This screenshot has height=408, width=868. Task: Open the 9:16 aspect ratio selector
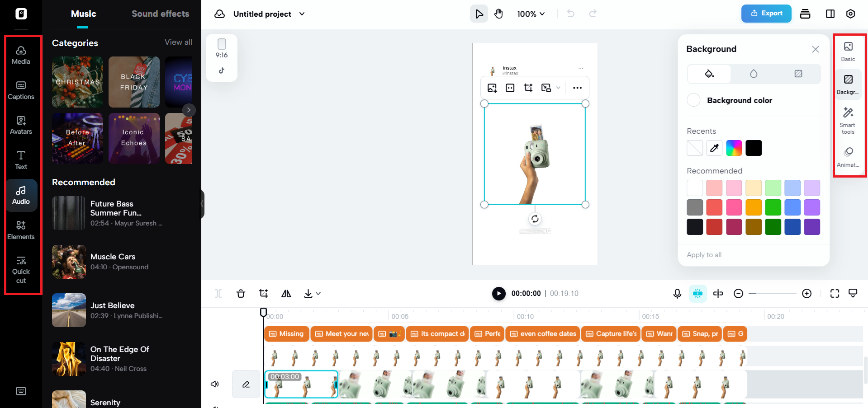click(x=222, y=49)
